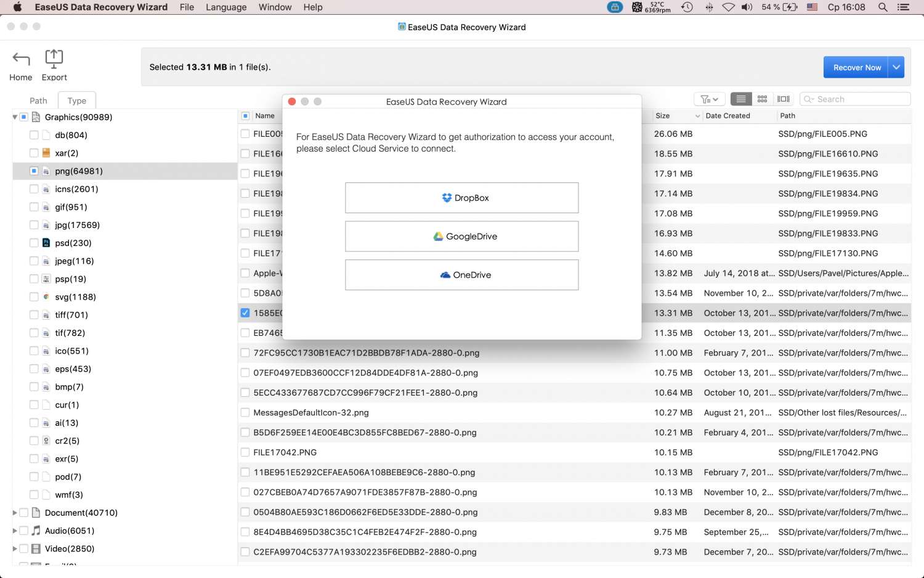Click the psd(230) Photoshop file icon
Image resolution: width=924 pixels, height=578 pixels.
pos(46,243)
